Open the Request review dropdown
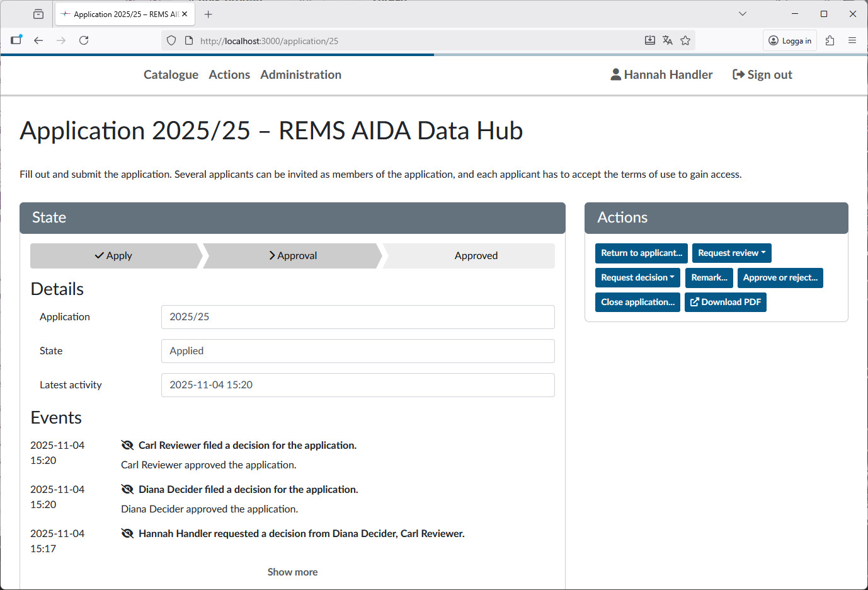 pyautogui.click(x=731, y=253)
